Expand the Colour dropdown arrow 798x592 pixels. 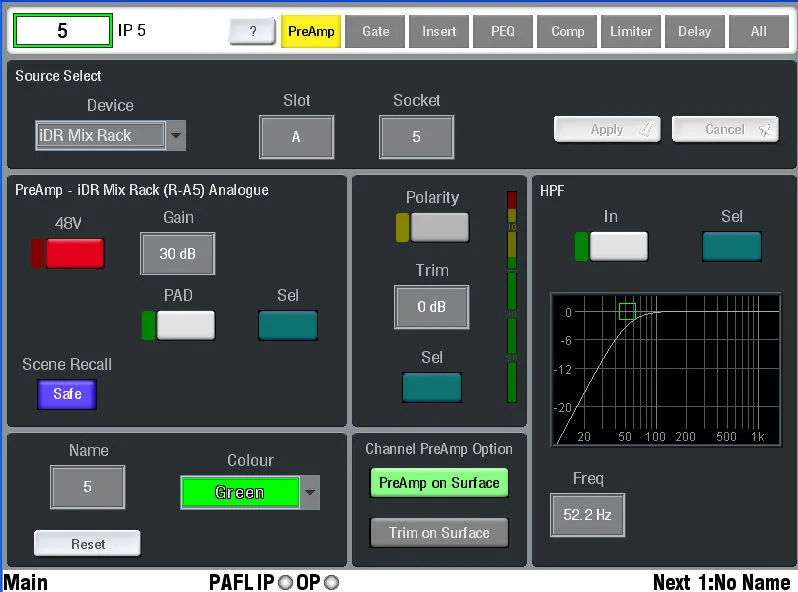point(310,492)
